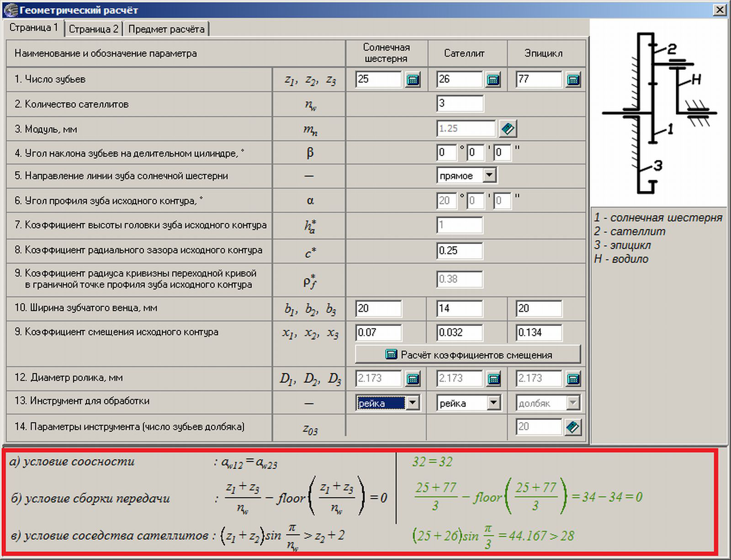731x560 pixels.
Task: Switch to the Страница 2 tab
Action: click(94, 29)
